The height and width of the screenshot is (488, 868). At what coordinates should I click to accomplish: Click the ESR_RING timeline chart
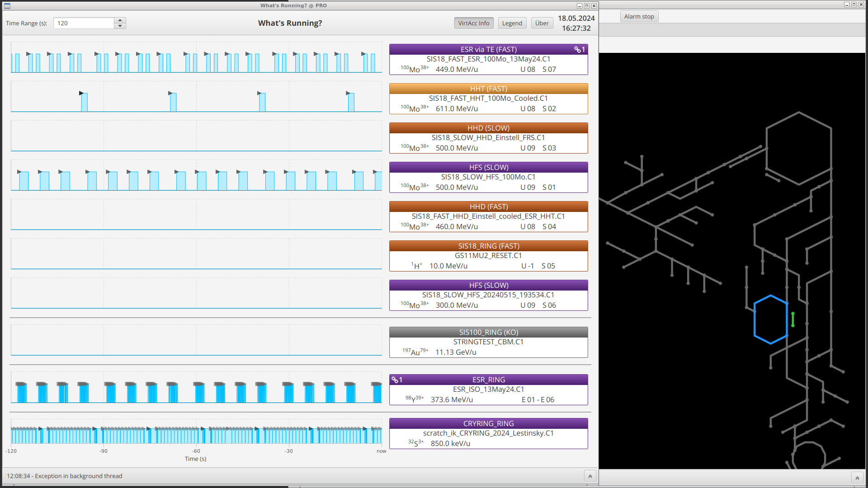pos(196,387)
